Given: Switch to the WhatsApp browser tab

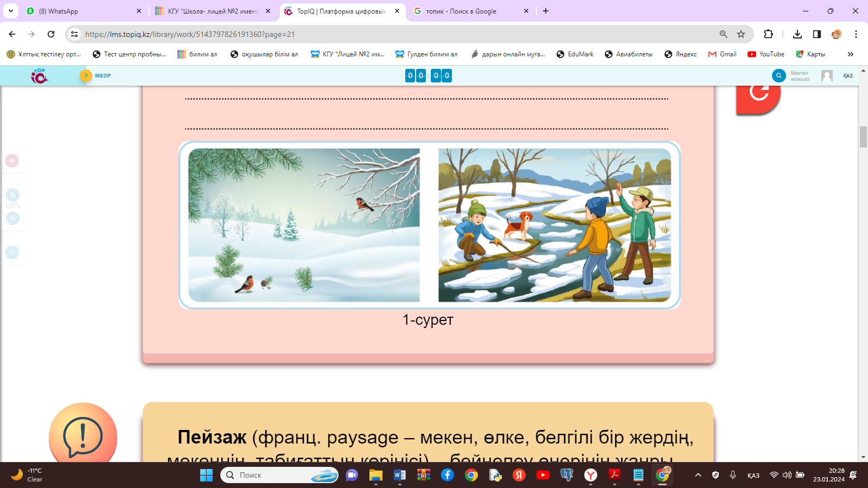Looking at the screenshot, I should coord(84,11).
